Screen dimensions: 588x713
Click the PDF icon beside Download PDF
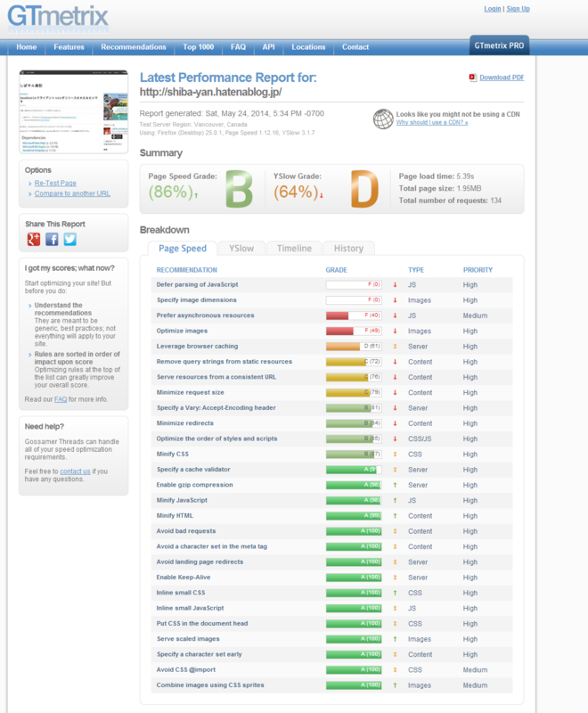(x=473, y=78)
